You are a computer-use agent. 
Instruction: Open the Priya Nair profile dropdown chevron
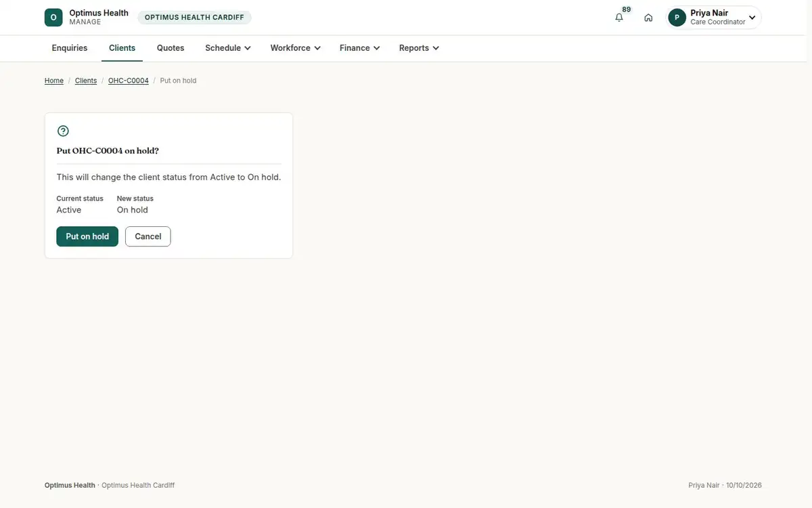[752, 18]
